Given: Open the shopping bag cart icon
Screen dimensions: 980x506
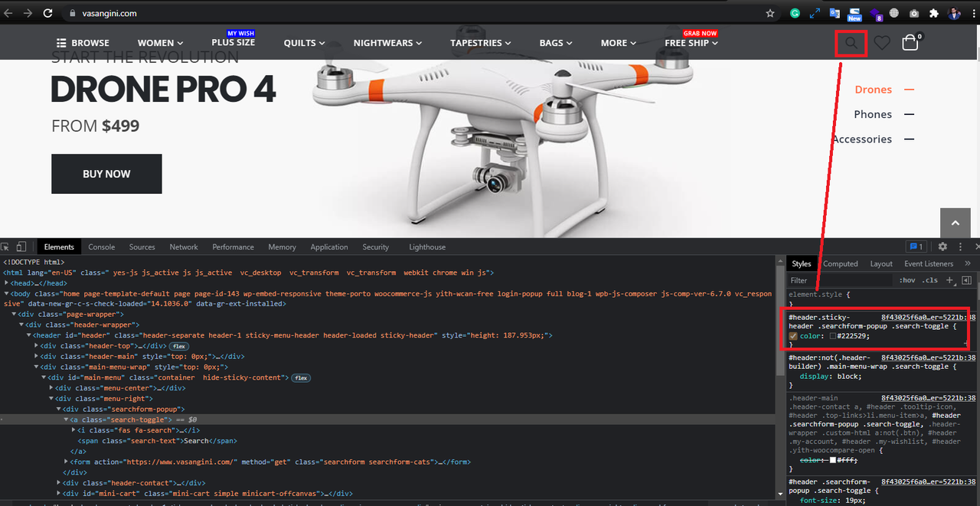Looking at the screenshot, I should point(910,42).
